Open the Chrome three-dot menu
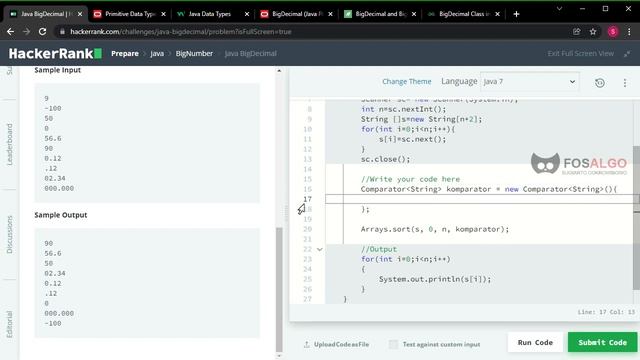Image resolution: width=640 pixels, height=360 pixels. (629, 31)
